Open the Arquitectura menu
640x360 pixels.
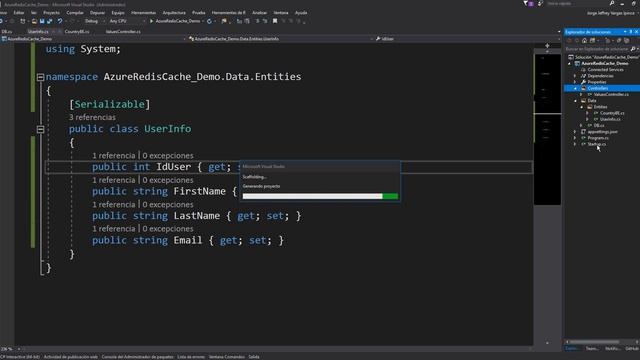(x=174, y=13)
